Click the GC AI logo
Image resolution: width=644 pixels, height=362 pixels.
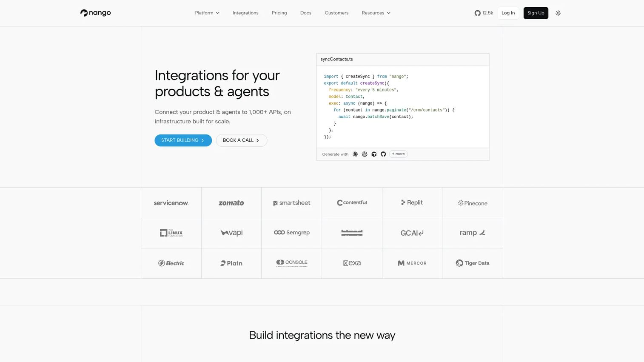[412, 233]
